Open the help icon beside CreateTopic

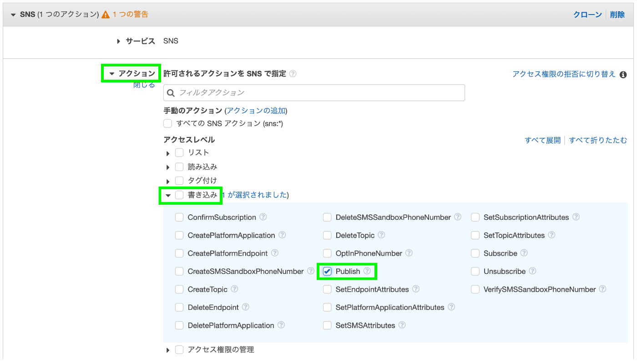tap(235, 289)
